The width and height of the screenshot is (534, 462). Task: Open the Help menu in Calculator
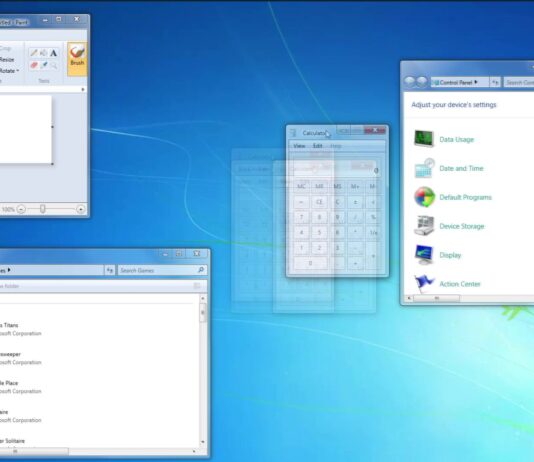click(336, 146)
